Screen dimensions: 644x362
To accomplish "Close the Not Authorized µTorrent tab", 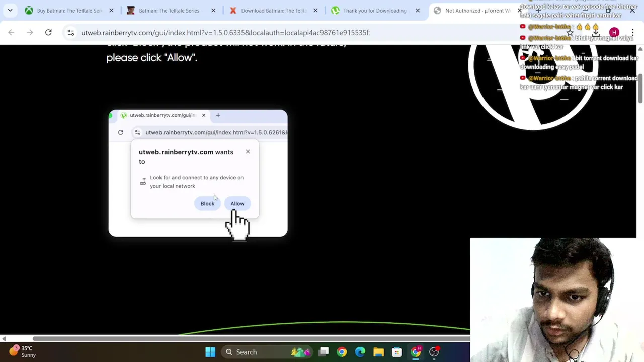I will (x=520, y=11).
